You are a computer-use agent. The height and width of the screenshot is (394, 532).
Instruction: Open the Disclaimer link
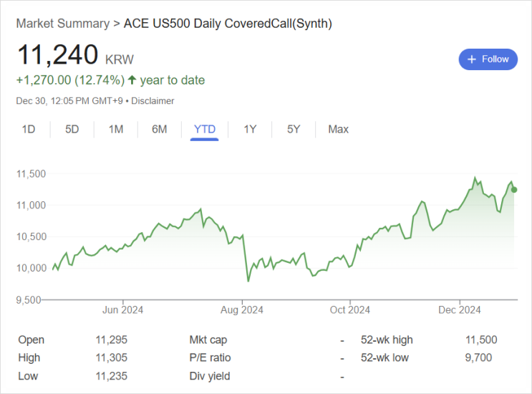tap(153, 101)
